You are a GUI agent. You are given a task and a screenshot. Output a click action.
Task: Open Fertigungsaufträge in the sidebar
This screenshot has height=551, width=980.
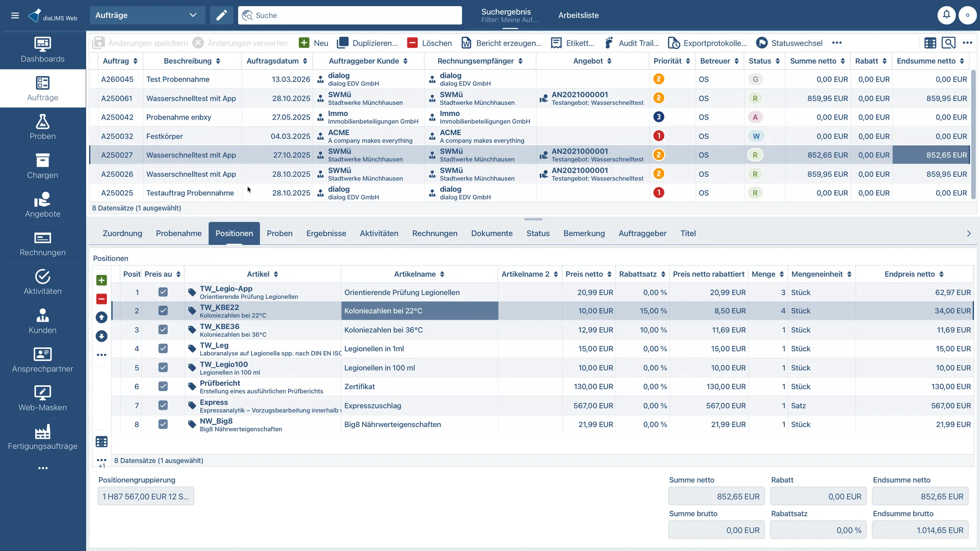pos(43,438)
